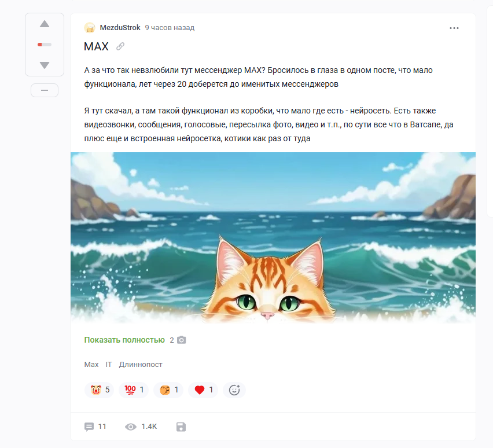
Task: Filter by IT tag
Action: (109, 364)
